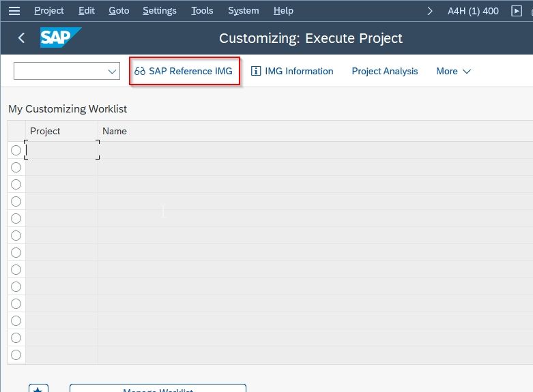
Task: Click the Manage Worklist button
Action: pos(158,389)
